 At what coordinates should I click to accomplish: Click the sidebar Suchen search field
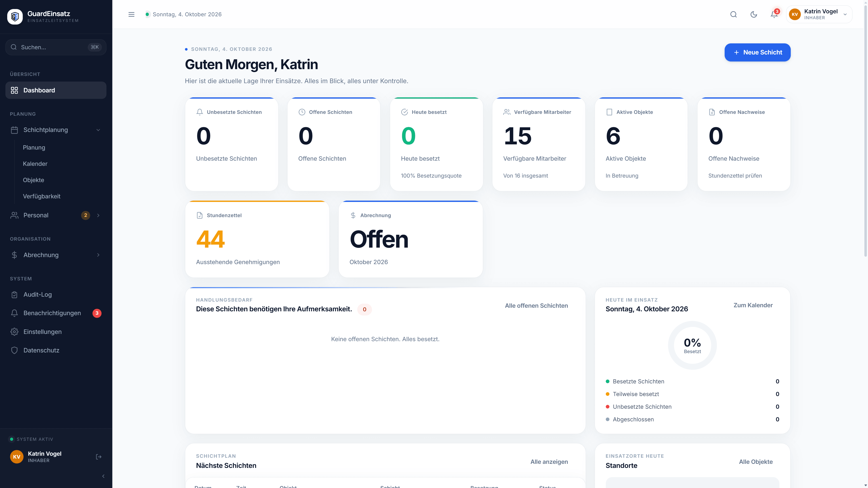point(56,47)
